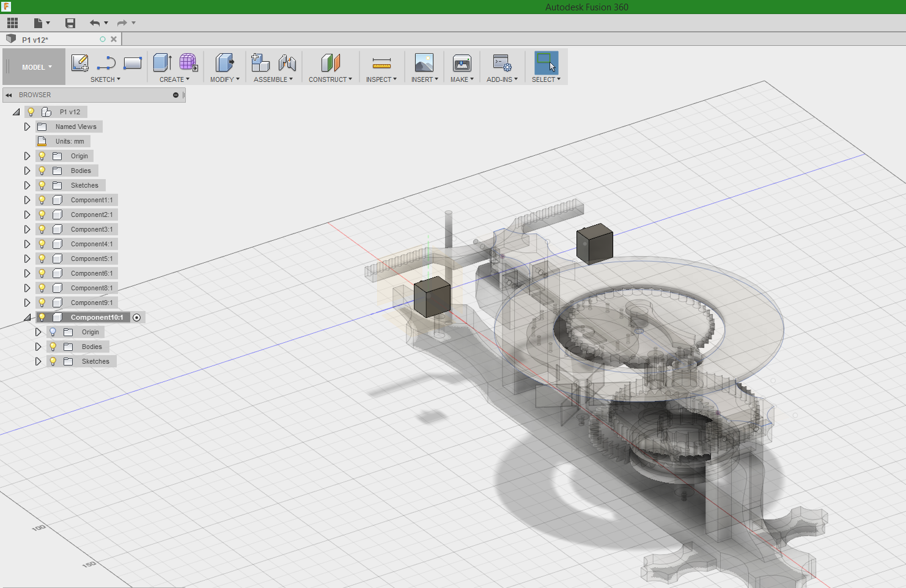
Task: Collapse Component10:1 tree node
Action: click(x=27, y=317)
